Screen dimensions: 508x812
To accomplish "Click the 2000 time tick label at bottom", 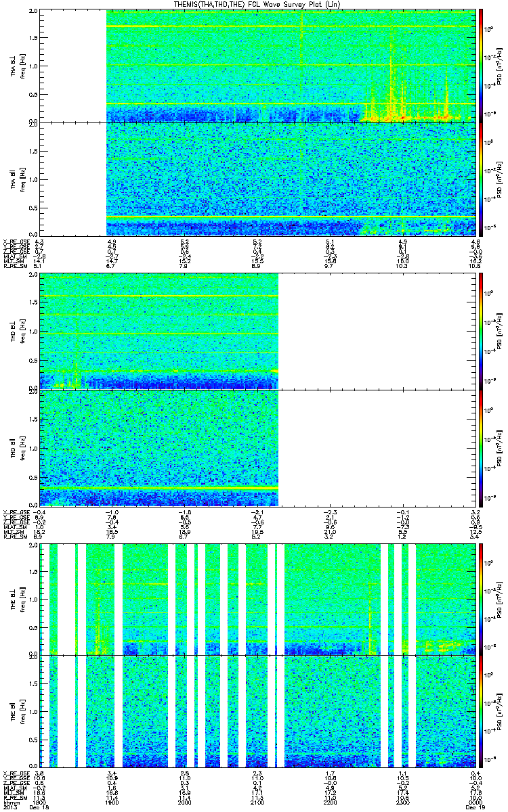I will (x=185, y=803).
